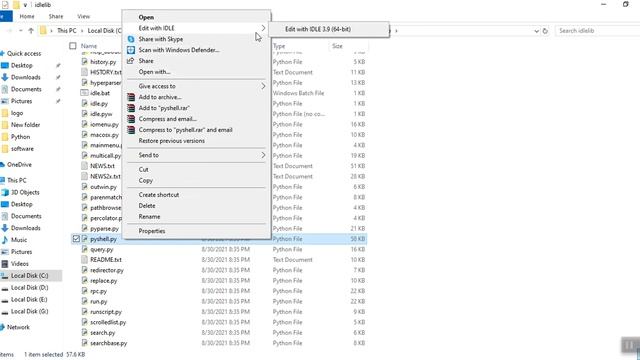Choose Restore previous versions

171,141
